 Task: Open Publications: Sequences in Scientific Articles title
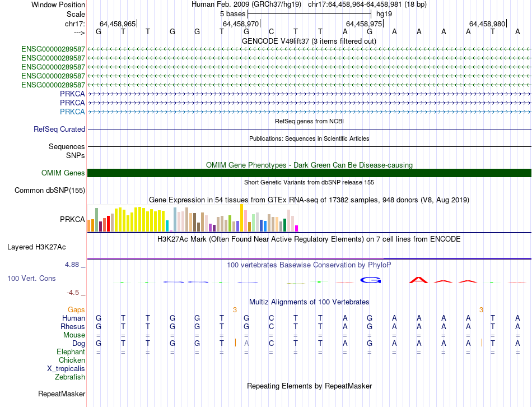(309, 138)
